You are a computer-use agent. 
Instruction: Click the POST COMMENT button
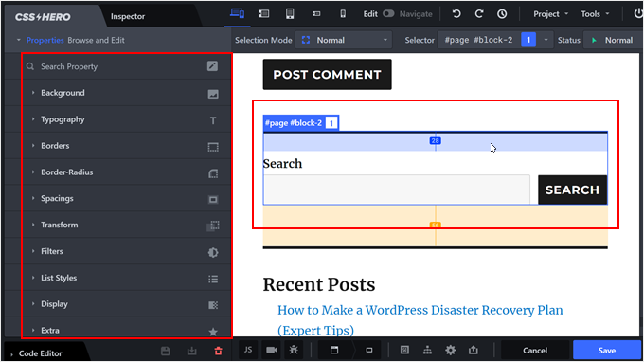tap(328, 74)
